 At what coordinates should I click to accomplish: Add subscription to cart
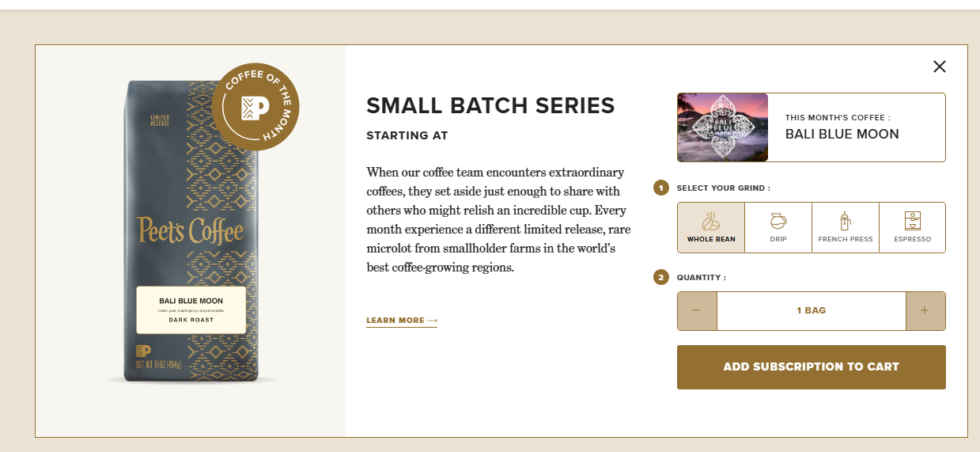point(811,367)
